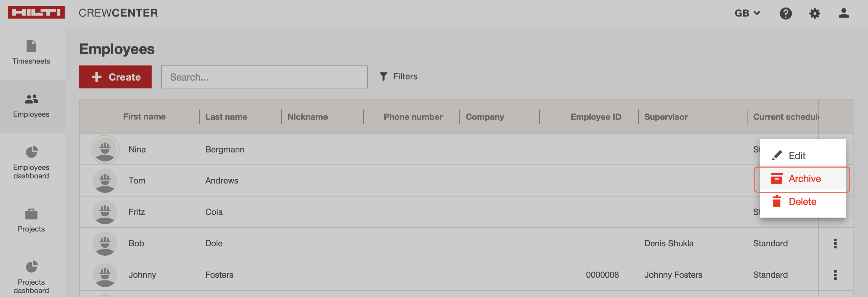Open the Filters panel

tap(398, 76)
